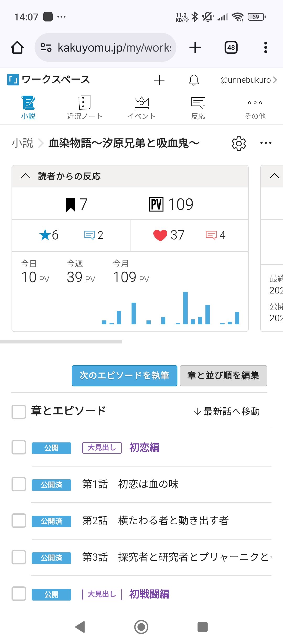This screenshot has width=283, height=644.
Task: Switch to the 反応 tab
Action: coord(198,108)
